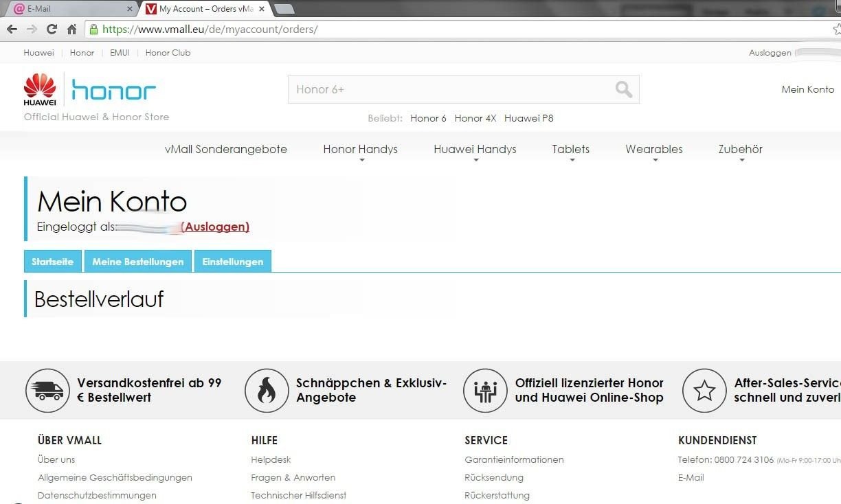Open the Helpdesk footer link
Viewport: 841px width, 504px height.
point(271,459)
